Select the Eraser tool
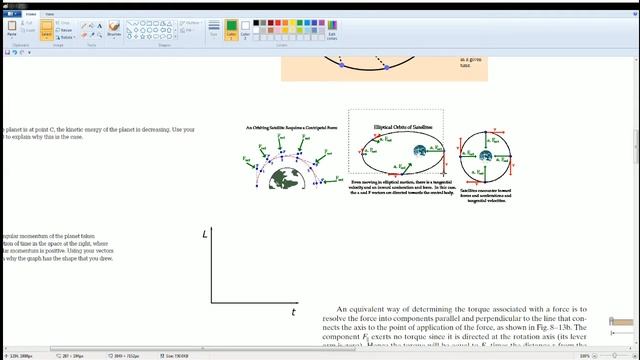This screenshot has width=640, height=360. 84,35
